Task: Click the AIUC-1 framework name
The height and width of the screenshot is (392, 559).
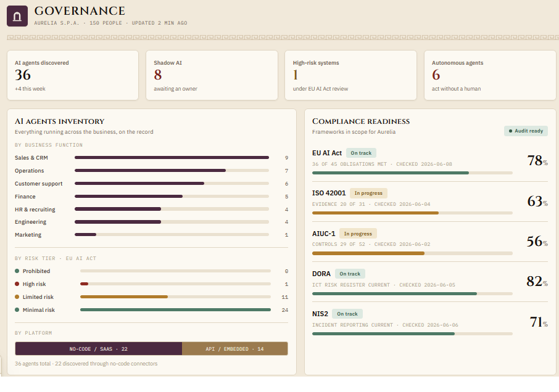Action: tap(324, 234)
